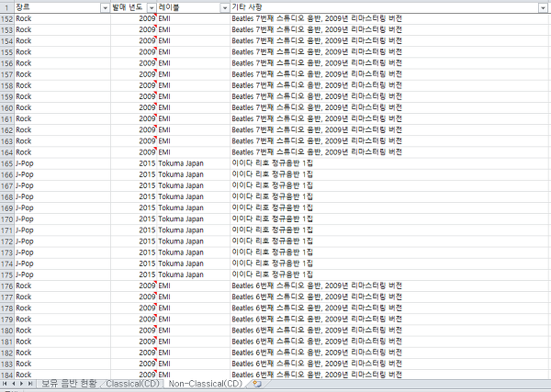Go to previous sheet with navigation arrow
The height and width of the screenshot is (392, 551).
14,384
